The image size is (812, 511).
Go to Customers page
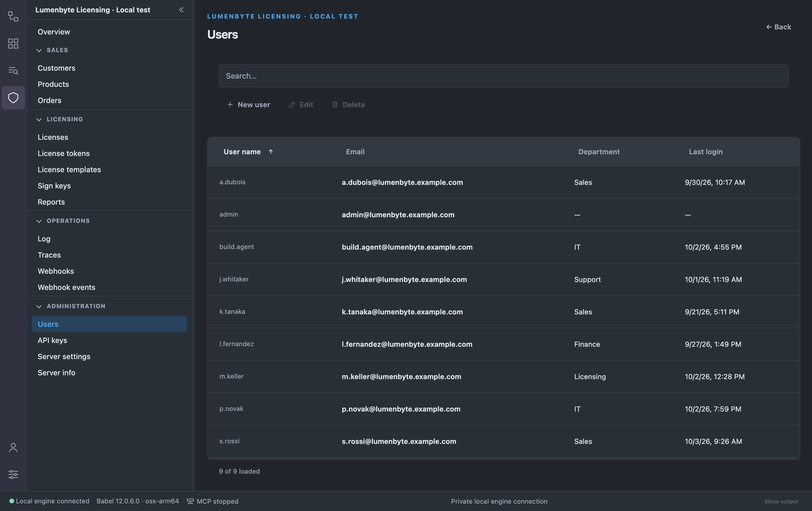point(57,68)
